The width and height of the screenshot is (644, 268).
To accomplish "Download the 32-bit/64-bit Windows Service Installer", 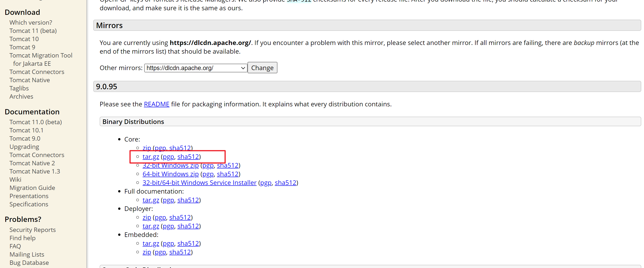I will click(199, 183).
